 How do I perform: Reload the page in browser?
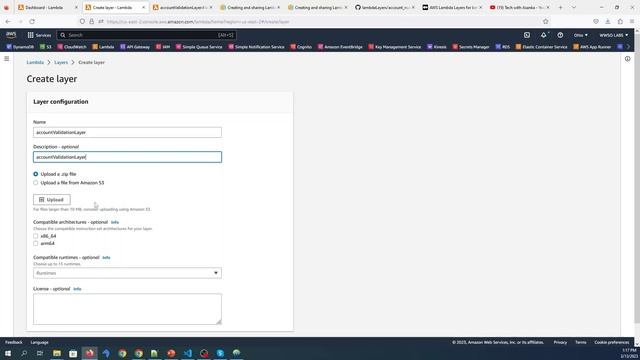tap(32, 21)
